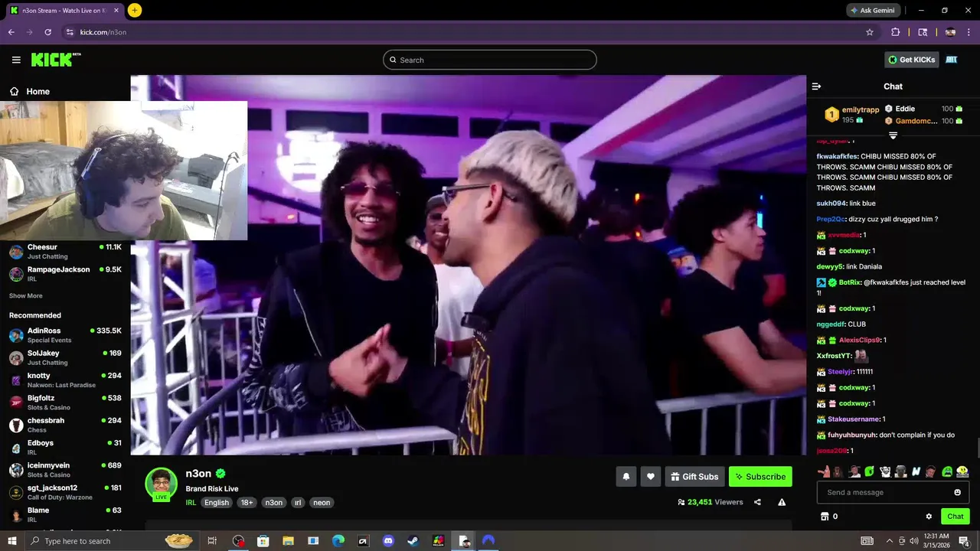The image size is (980, 551).
Task: Follow channel with heart button
Action: click(x=651, y=477)
